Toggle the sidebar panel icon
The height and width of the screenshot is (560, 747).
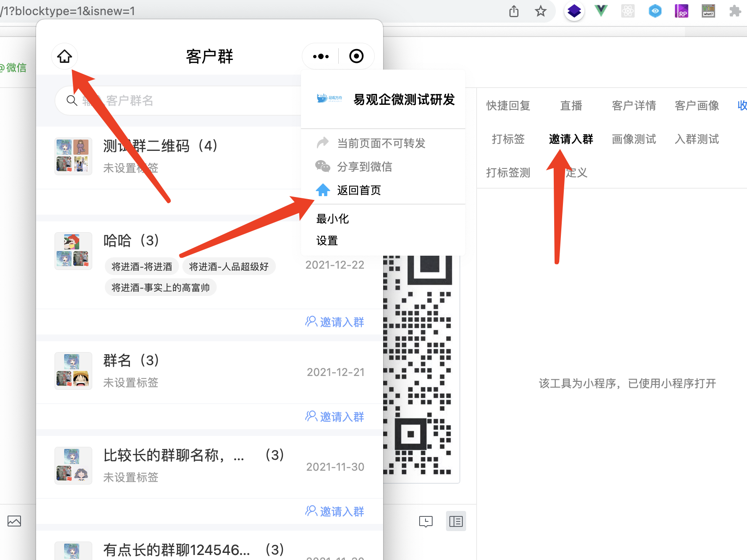coord(456,521)
